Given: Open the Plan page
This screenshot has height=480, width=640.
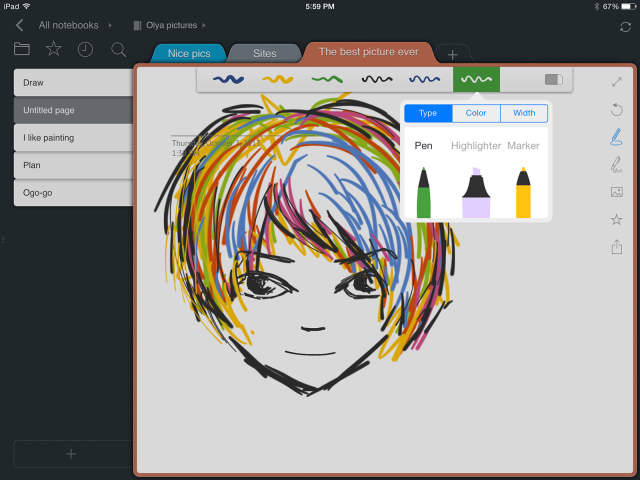Looking at the screenshot, I should pos(73,165).
